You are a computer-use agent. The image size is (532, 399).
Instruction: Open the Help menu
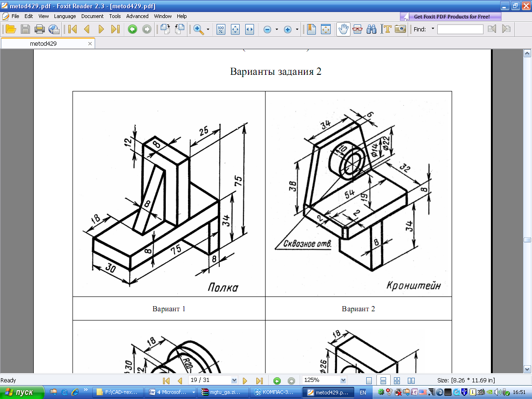[181, 16]
